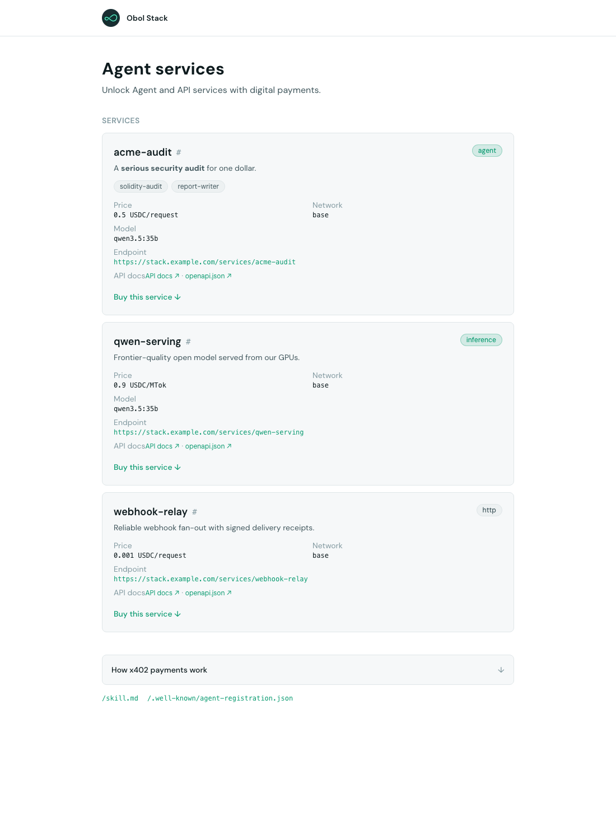Viewport: 616px width, 840px height.
Task: Click the inference badge on qwen-serving
Action: point(481,340)
